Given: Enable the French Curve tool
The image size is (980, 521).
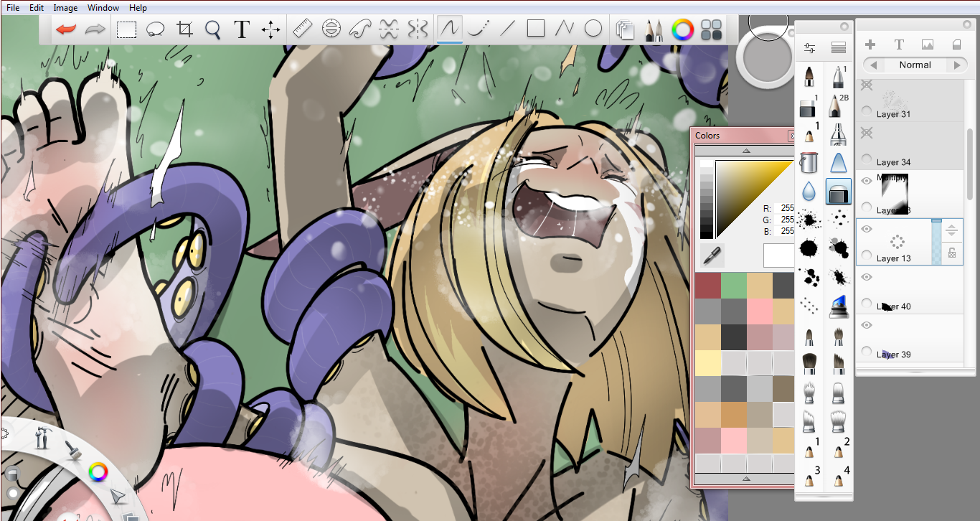Looking at the screenshot, I should [x=359, y=29].
